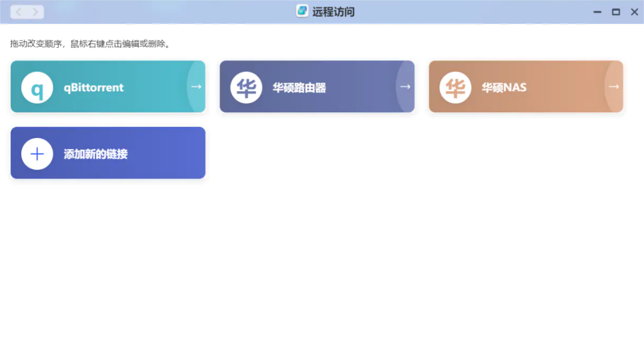Viewport: 644px width, 355px height.
Task: Click the 华硕路由器 card label
Action: (299, 88)
